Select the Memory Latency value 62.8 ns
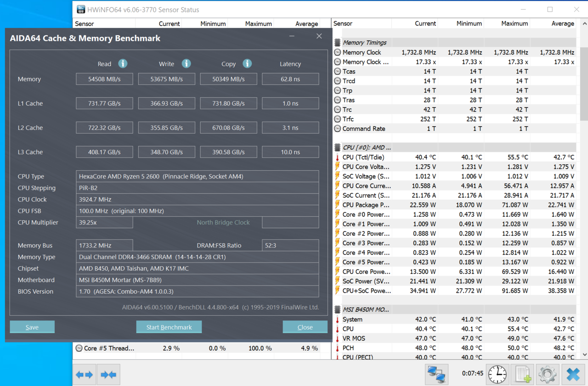The image size is (588, 386). pyautogui.click(x=290, y=79)
